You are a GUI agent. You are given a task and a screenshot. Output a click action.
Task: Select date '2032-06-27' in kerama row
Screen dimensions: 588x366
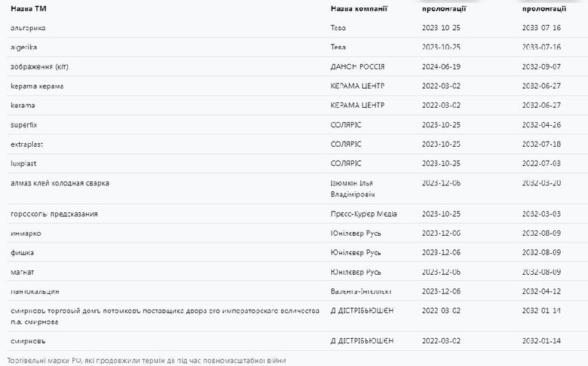(541, 105)
